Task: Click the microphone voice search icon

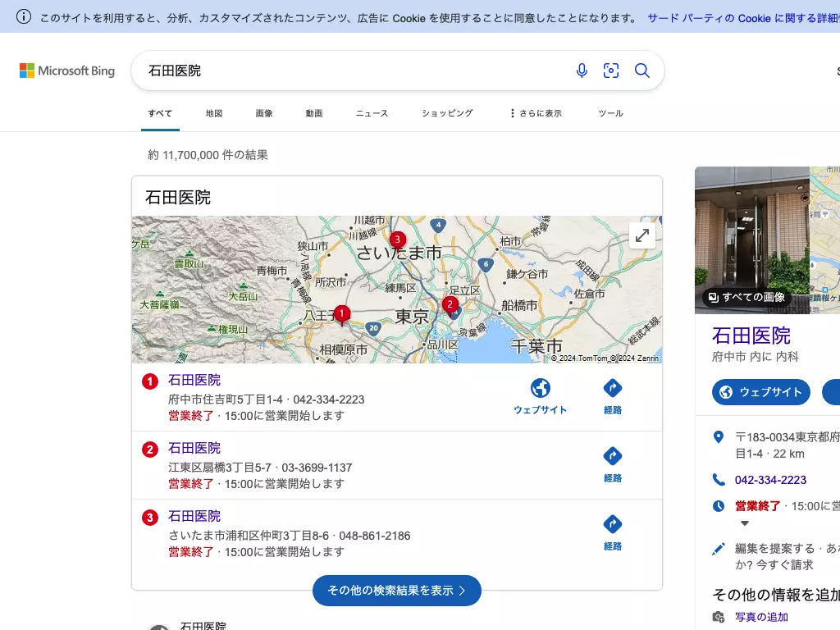Action: click(582, 71)
